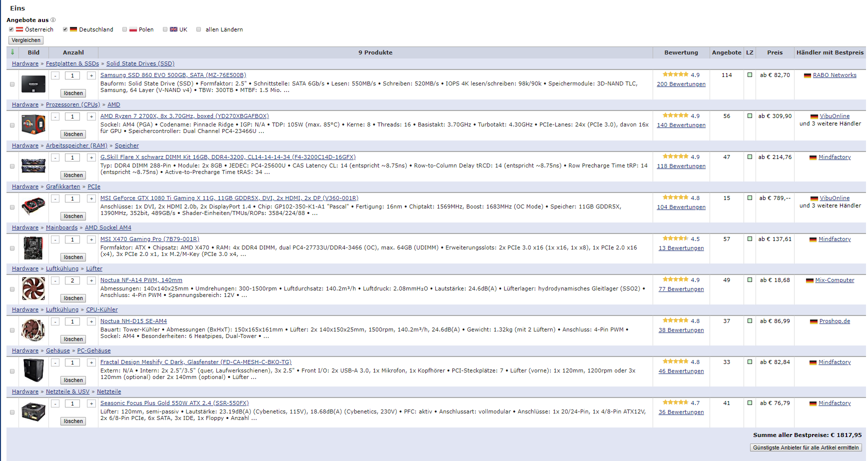Select the Seasonic Focus Plus Gold row checkbox
This screenshot has height=461, width=868.
(x=12, y=412)
